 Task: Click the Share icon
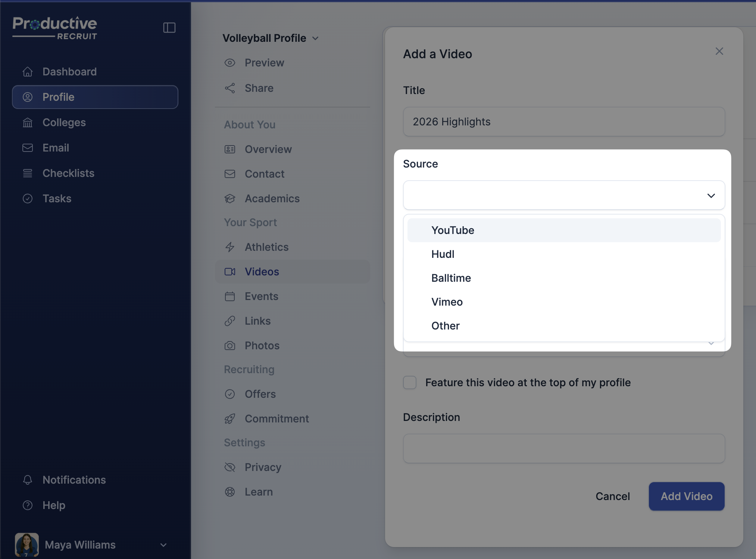(230, 88)
